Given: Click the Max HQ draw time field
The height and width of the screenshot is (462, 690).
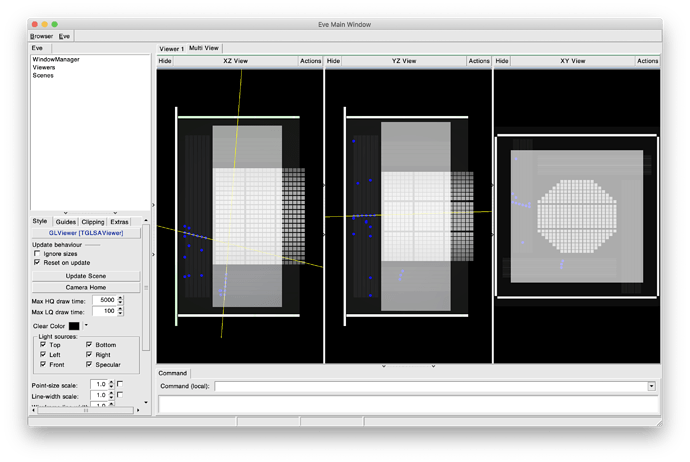Looking at the screenshot, I should pyautogui.click(x=105, y=300).
